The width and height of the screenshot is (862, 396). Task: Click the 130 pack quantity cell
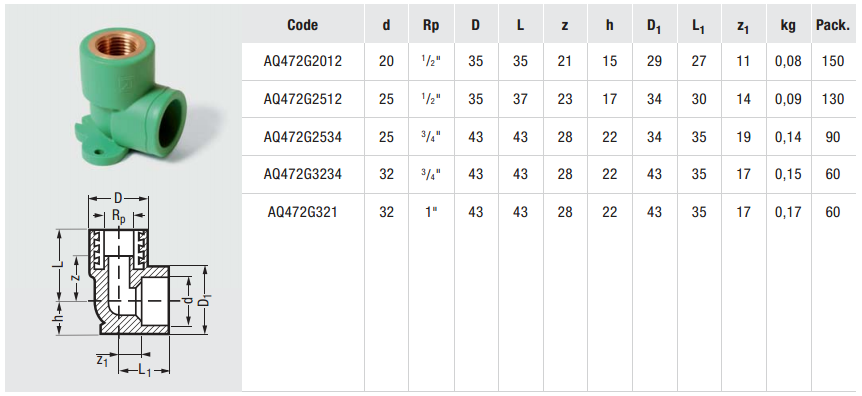tap(833, 99)
